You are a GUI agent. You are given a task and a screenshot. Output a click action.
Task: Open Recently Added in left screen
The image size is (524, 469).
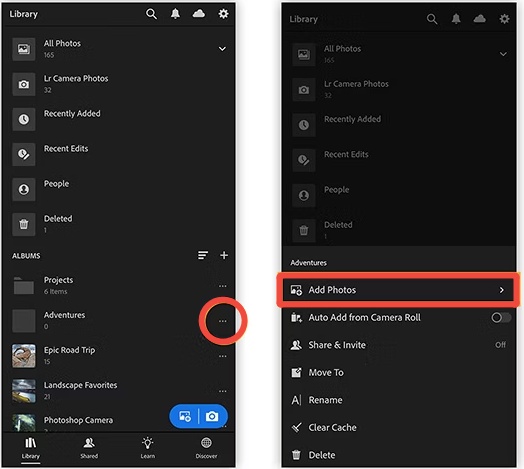tap(119, 119)
